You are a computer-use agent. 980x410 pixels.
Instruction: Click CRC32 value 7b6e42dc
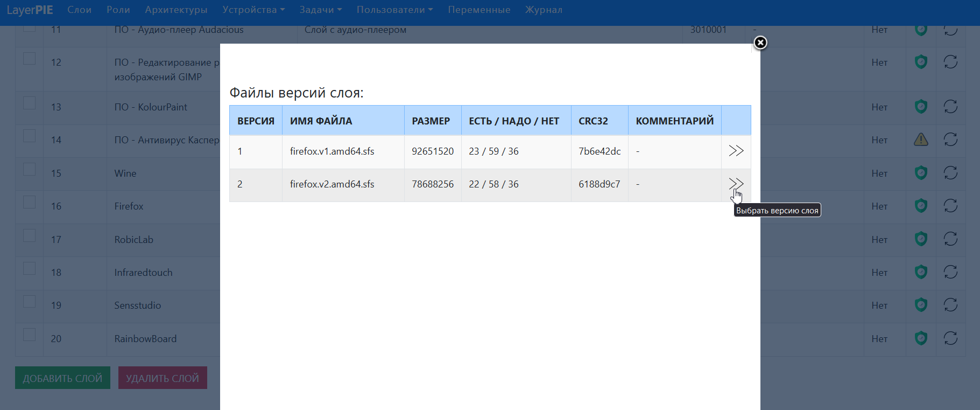coord(600,151)
